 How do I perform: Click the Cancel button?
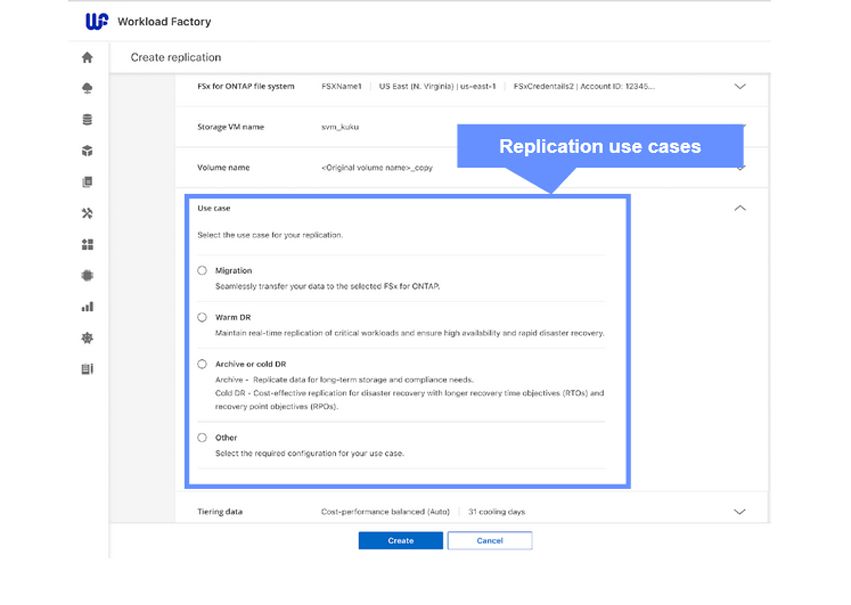pos(490,540)
